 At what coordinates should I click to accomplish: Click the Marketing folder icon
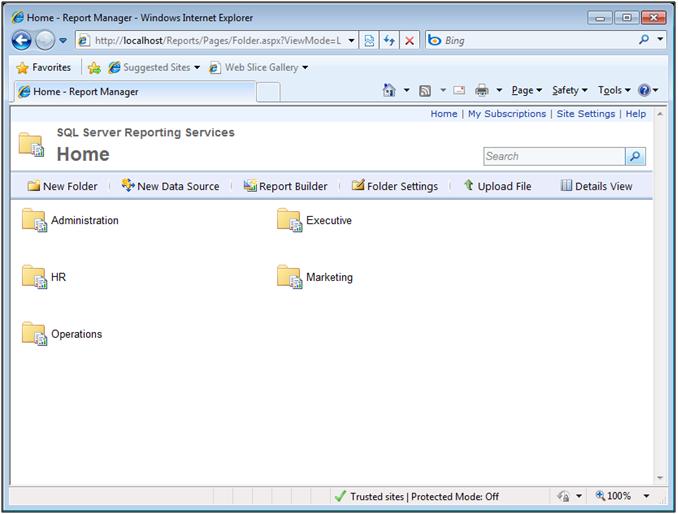click(289, 277)
